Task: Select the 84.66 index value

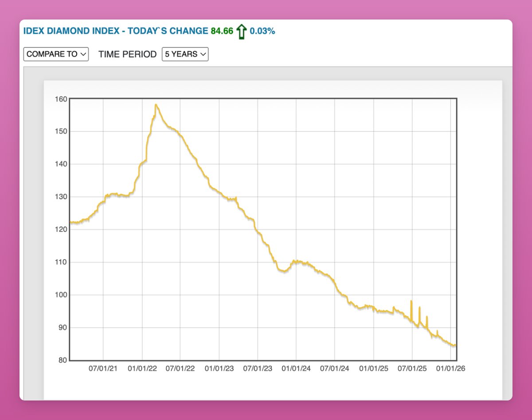Action: 222,31
